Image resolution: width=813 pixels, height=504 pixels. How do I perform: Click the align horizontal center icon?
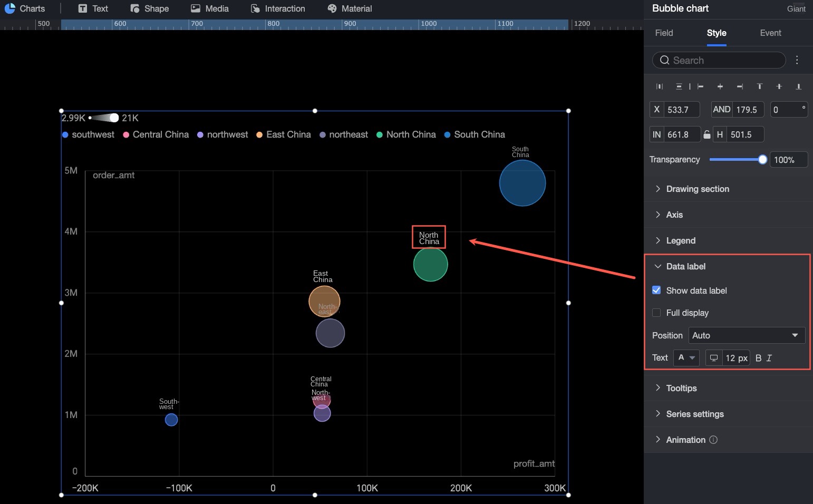click(x=720, y=86)
